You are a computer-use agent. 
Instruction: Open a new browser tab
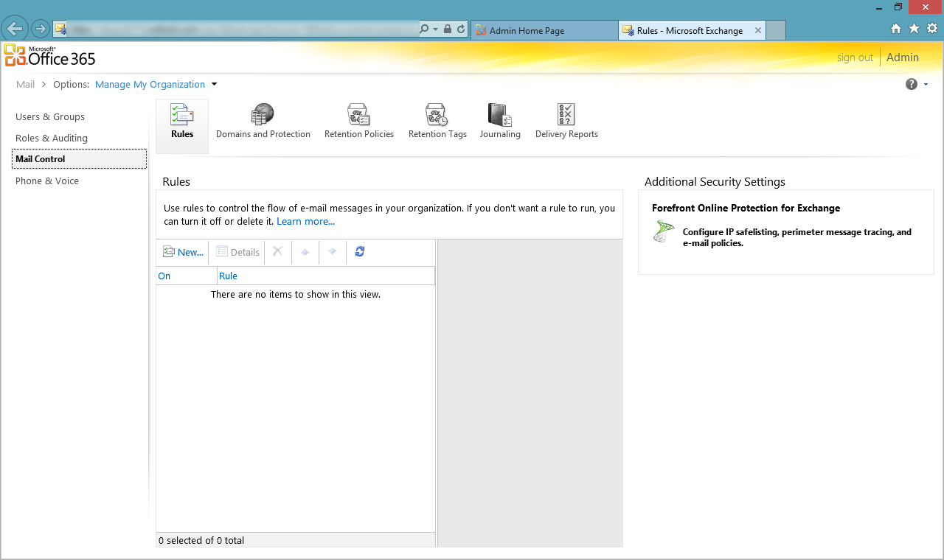coord(776,30)
